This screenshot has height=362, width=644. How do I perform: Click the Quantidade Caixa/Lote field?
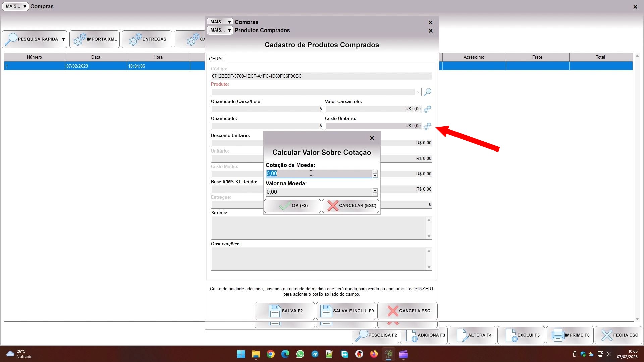tap(267, 109)
